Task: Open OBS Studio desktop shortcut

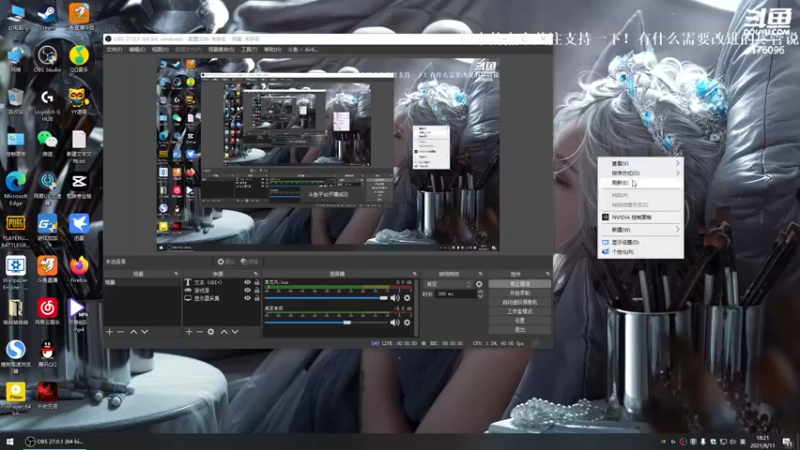Action: click(47, 58)
